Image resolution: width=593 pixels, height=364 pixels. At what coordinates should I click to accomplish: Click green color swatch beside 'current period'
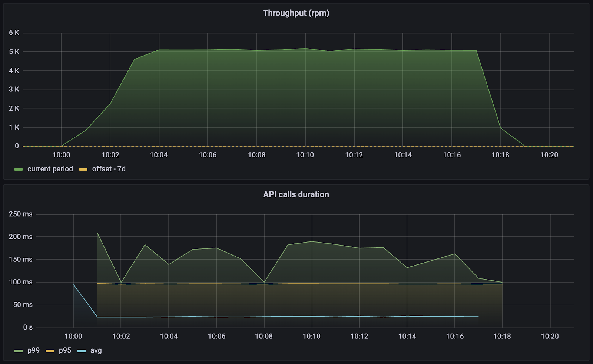[19, 169]
